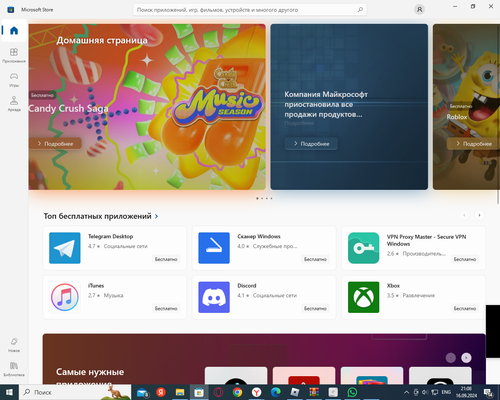Click 'Подробнее' on the Roblox banner
The width and height of the screenshot is (500, 400).
[474, 144]
